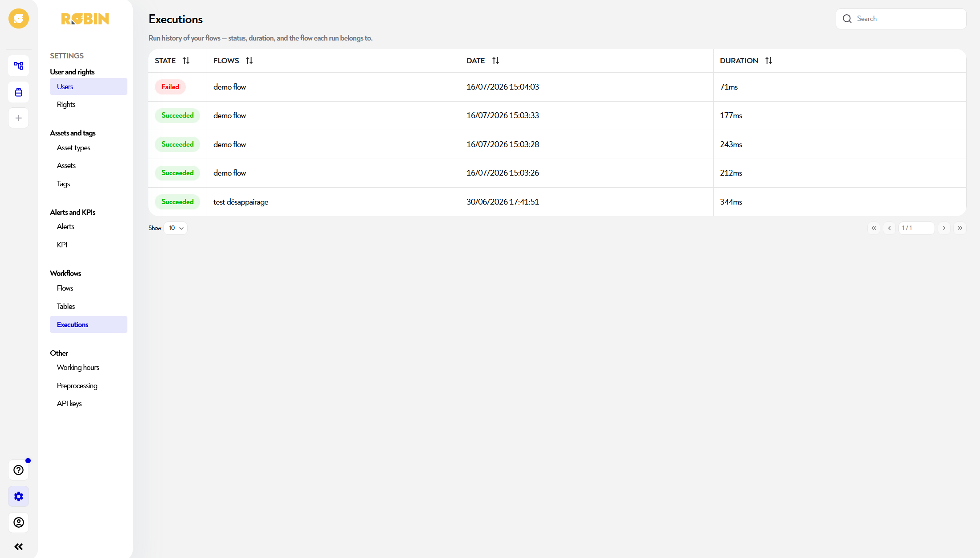Open Tables under Workflows
The image size is (980, 558).
pyautogui.click(x=89, y=306)
